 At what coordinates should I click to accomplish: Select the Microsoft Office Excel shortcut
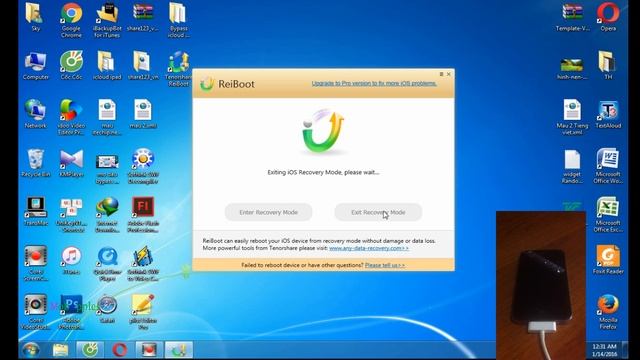pyautogui.click(x=608, y=215)
